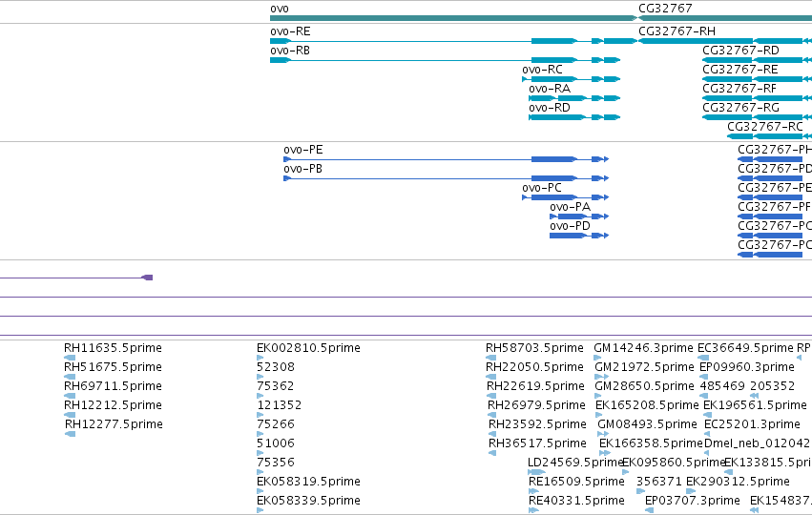
Task: Select the RH11635.5prime EST arrow
Action: [x=70, y=358]
